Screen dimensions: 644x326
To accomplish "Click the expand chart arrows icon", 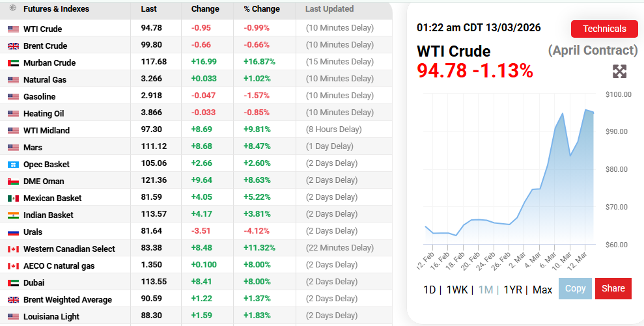I will pos(619,72).
